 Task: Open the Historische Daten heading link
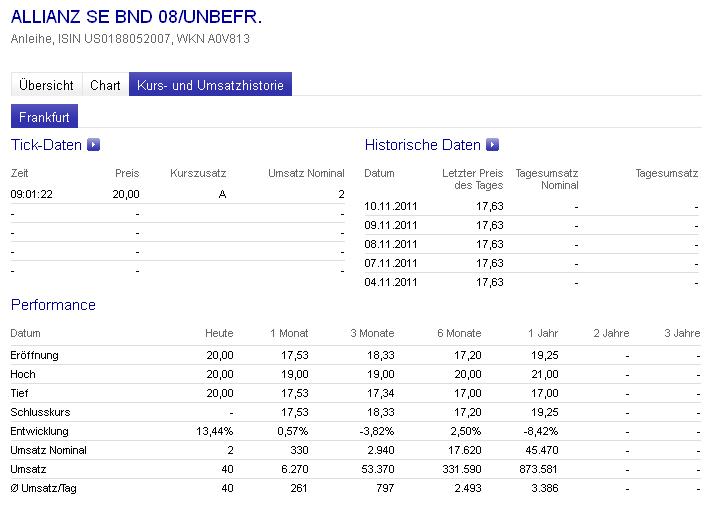point(422,145)
